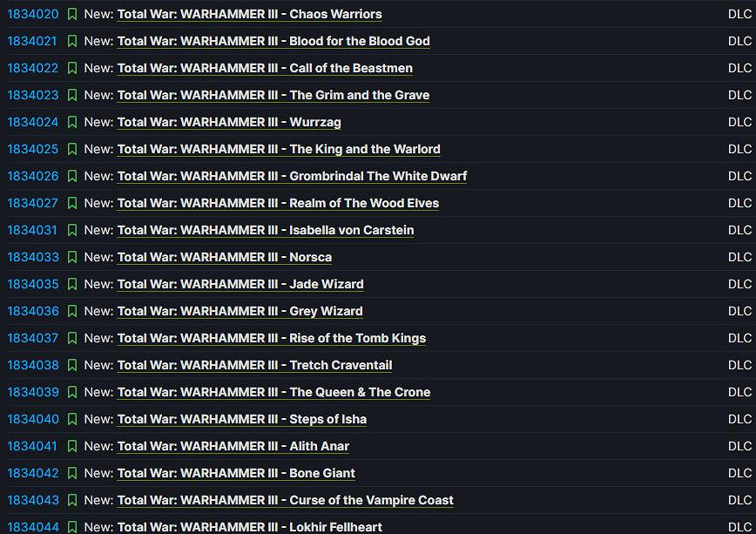This screenshot has width=756, height=534.
Task: Click bookmark icon beside Steps of Isha
Action: click(72, 419)
